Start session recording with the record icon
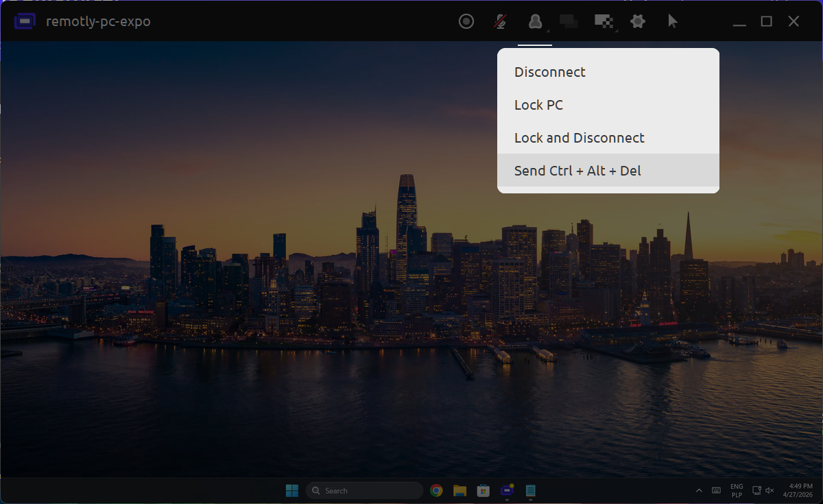 click(466, 22)
